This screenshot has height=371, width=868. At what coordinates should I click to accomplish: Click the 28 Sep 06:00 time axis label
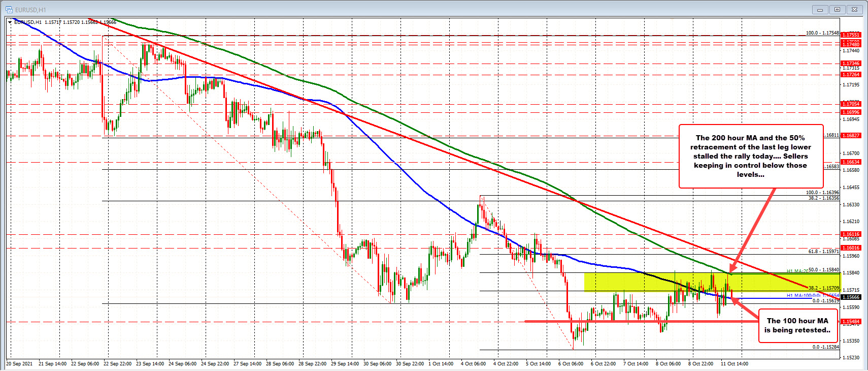(x=280, y=364)
